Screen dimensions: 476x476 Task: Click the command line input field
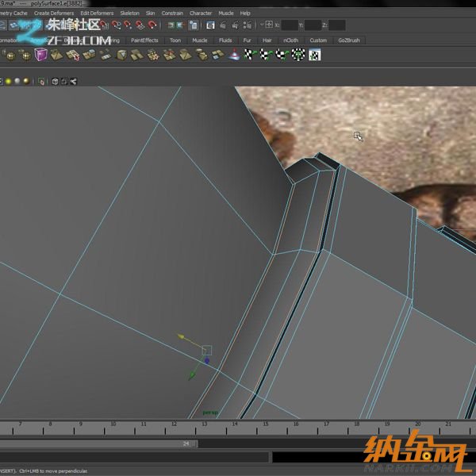(133, 457)
